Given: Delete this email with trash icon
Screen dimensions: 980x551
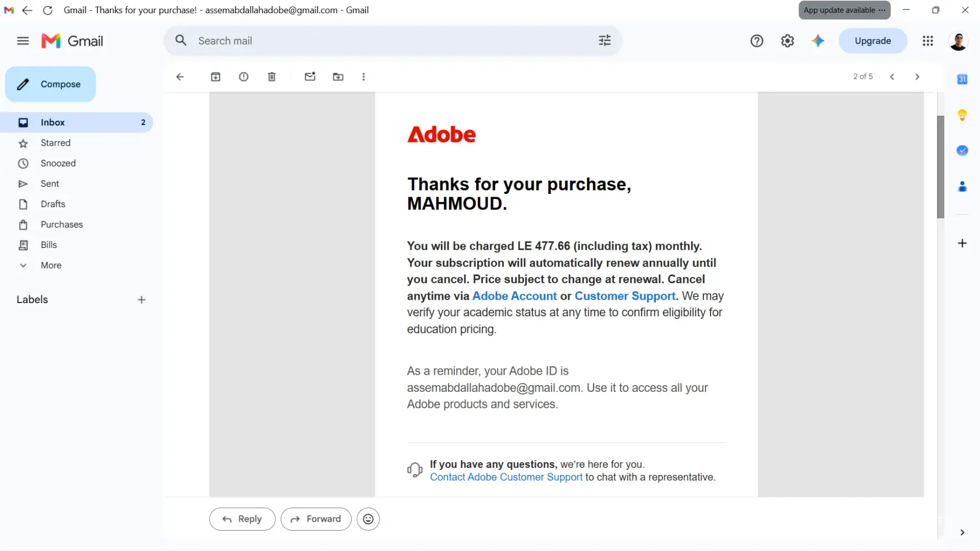Looking at the screenshot, I should pos(272,77).
